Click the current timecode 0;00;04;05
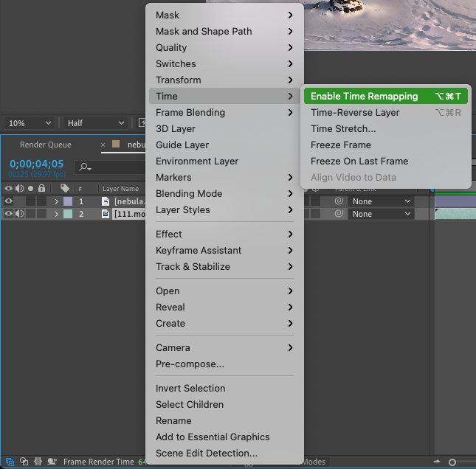Screen dimensions: 476x469 coord(36,164)
